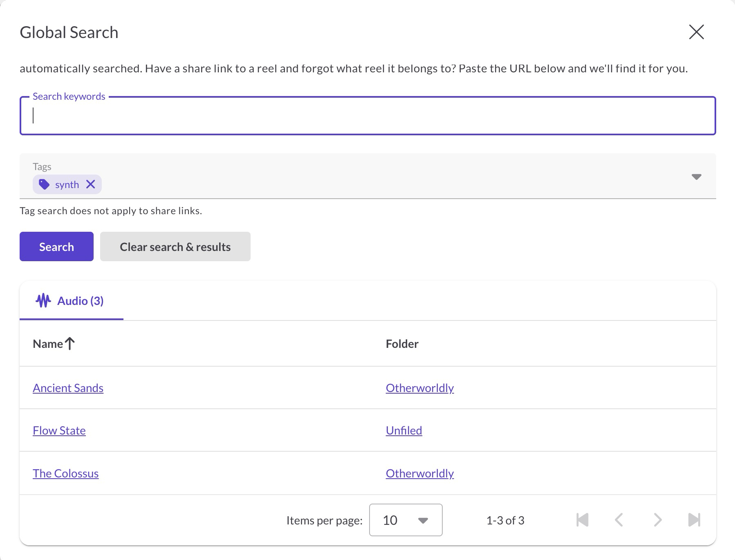Open the Ancient Sands audio link
Image resolution: width=735 pixels, height=560 pixels.
(x=68, y=388)
